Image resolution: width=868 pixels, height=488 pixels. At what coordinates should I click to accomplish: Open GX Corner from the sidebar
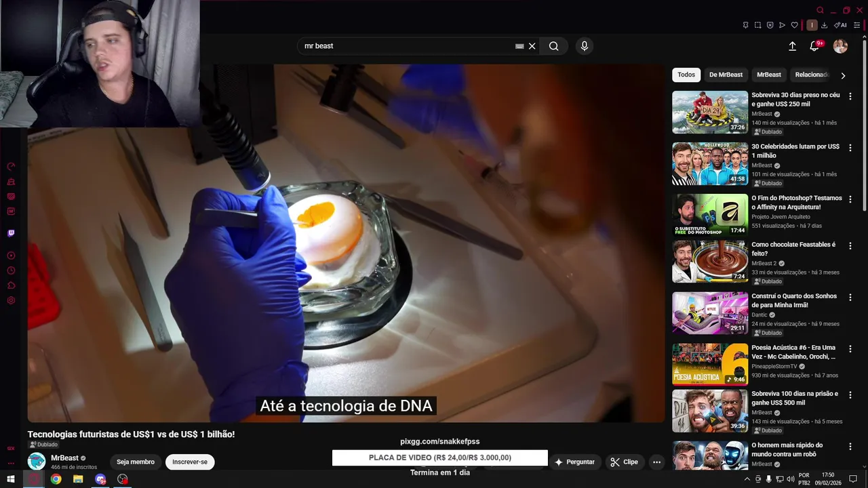(x=11, y=448)
